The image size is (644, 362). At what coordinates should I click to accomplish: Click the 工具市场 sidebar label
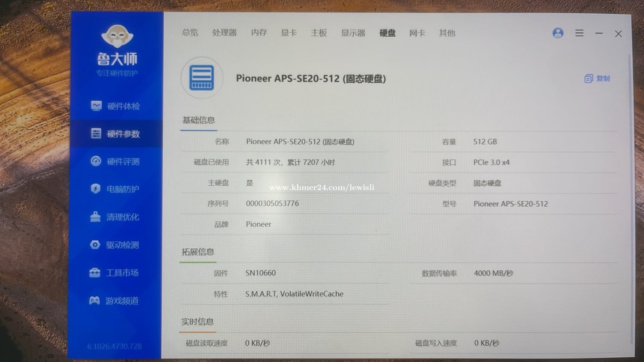pyautogui.click(x=122, y=273)
